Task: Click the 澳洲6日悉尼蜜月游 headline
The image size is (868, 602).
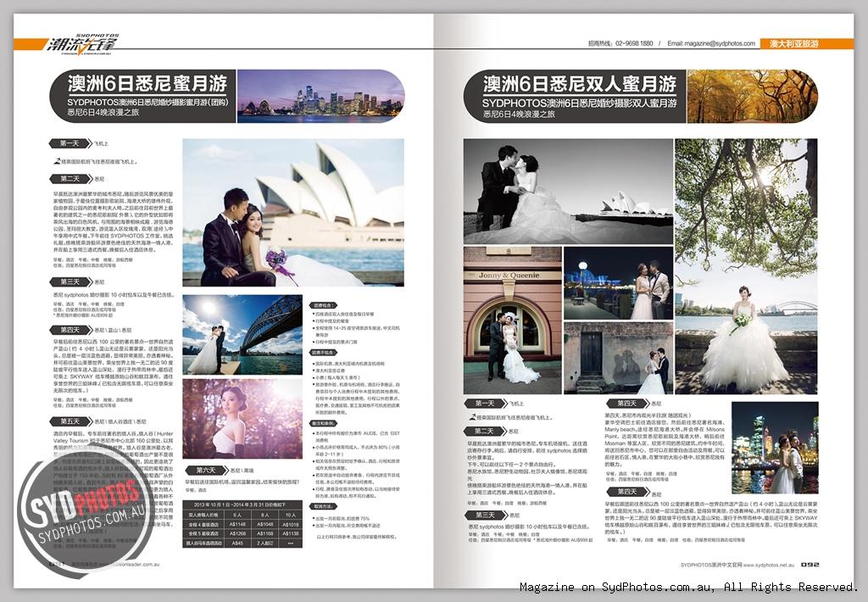Action: click(x=147, y=83)
